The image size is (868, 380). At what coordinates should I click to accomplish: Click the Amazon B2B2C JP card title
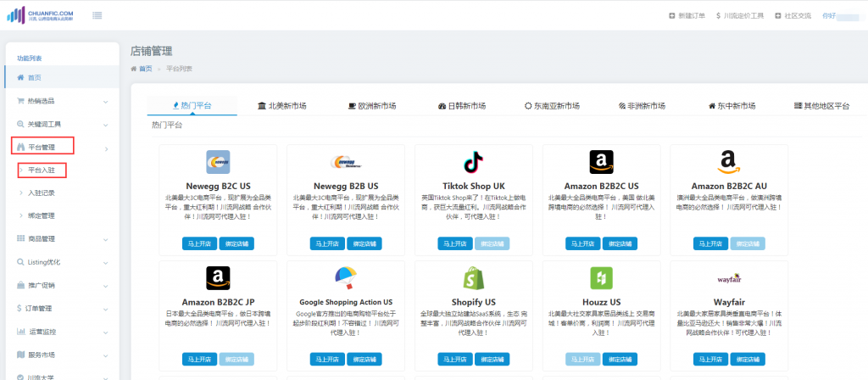coord(218,303)
